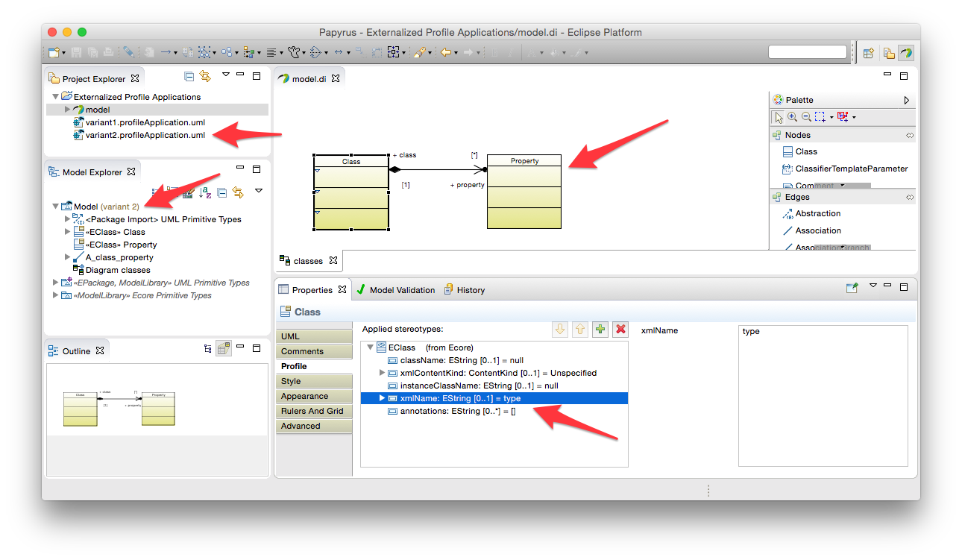This screenshot has height=560, width=962.
Task: Choose ClassifierTemplateParameter tool in Palette
Action: (845, 169)
